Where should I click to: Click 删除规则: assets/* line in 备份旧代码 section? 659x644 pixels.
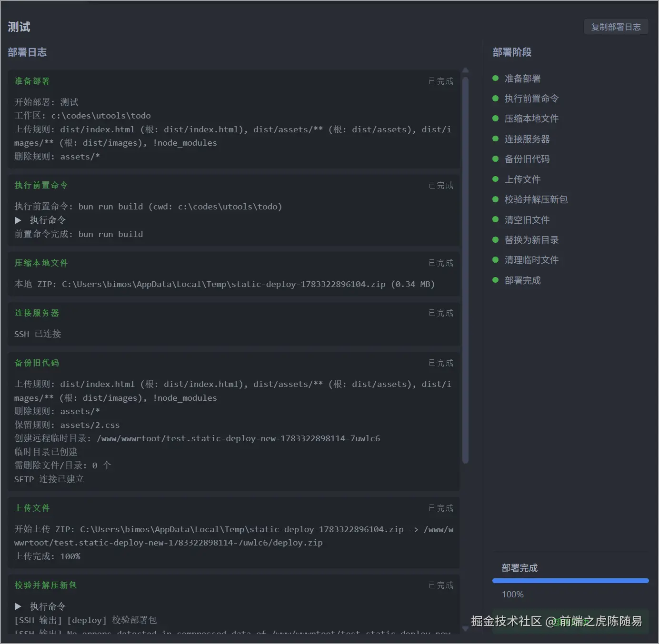click(57, 411)
